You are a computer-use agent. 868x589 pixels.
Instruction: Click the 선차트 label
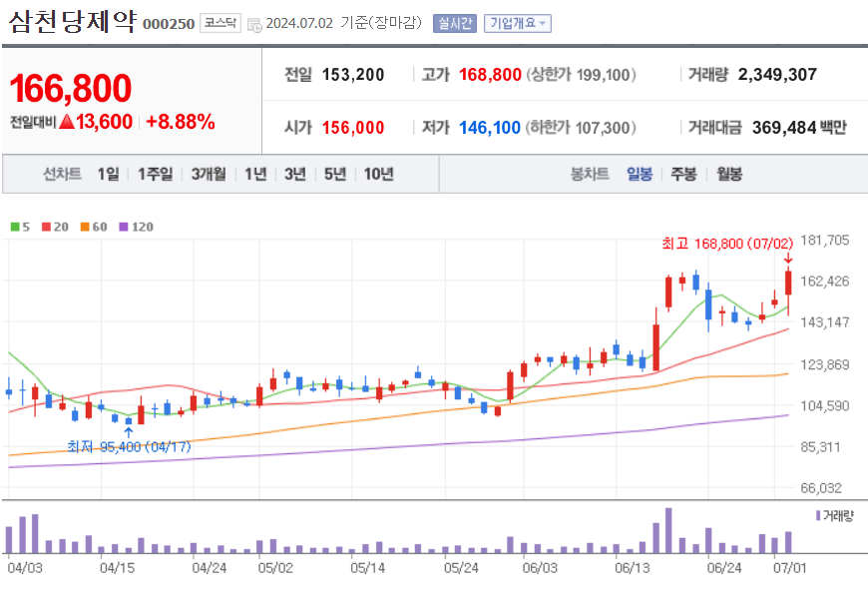click(62, 174)
